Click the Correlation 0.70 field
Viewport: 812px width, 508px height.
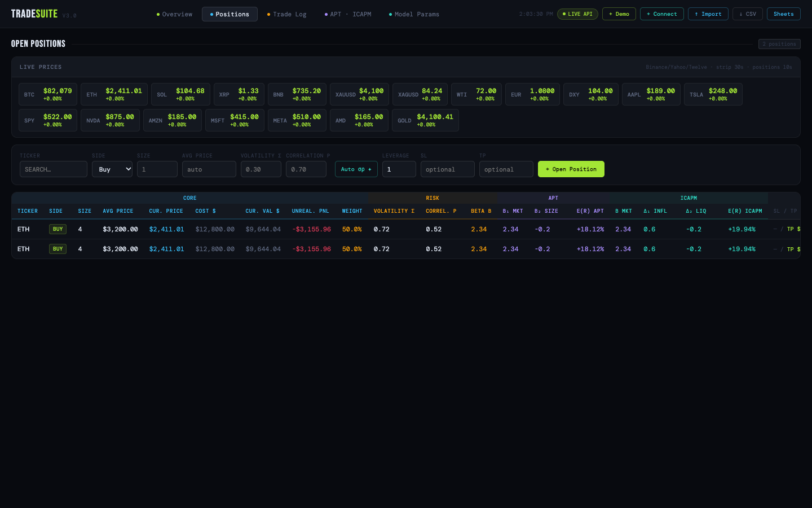tap(306, 169)
